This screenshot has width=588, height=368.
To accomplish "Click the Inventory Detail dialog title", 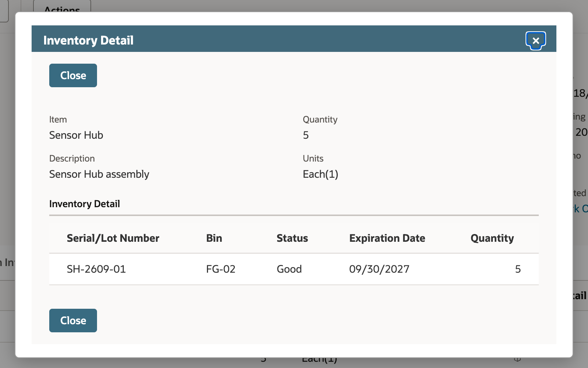I will click(88, 40).
